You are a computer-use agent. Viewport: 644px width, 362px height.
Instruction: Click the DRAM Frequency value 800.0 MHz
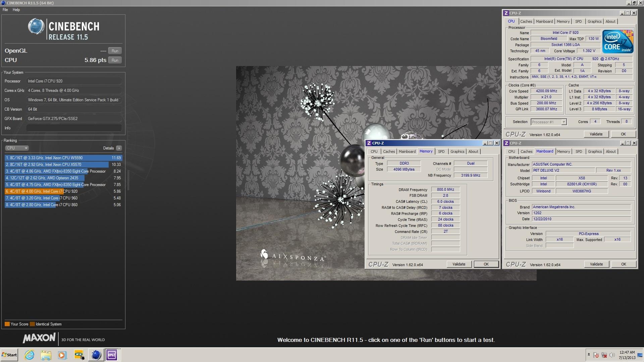445,190
